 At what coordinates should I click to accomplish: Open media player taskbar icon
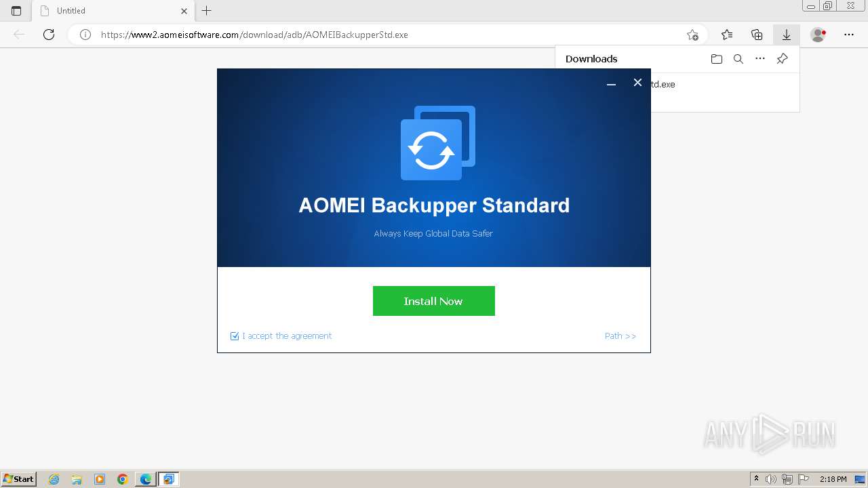tap(100, 479)
